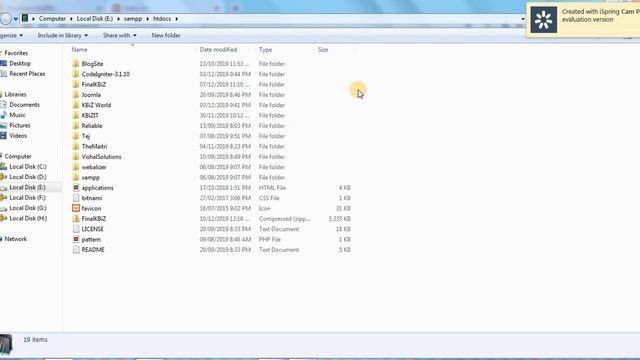640x360 pixels.
Task: Click the htdocs breadcrumb
Action: click(x=162, y=19)
